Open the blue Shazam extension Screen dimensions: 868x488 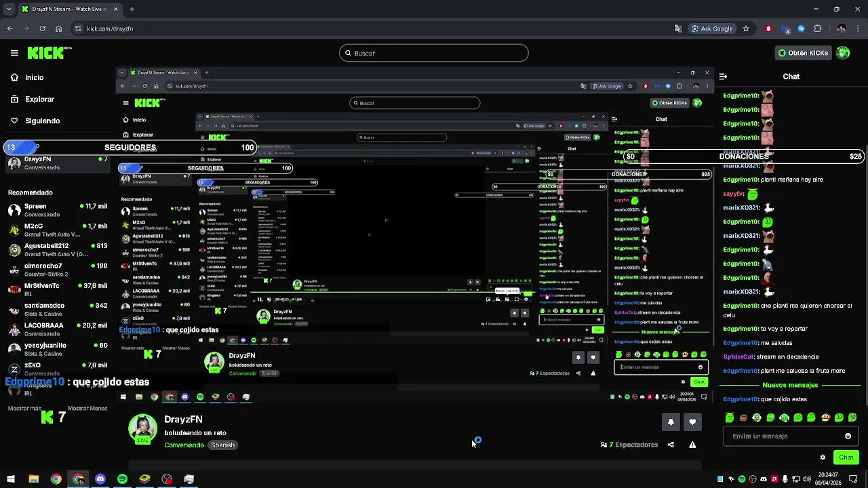(x=801, y=28)
